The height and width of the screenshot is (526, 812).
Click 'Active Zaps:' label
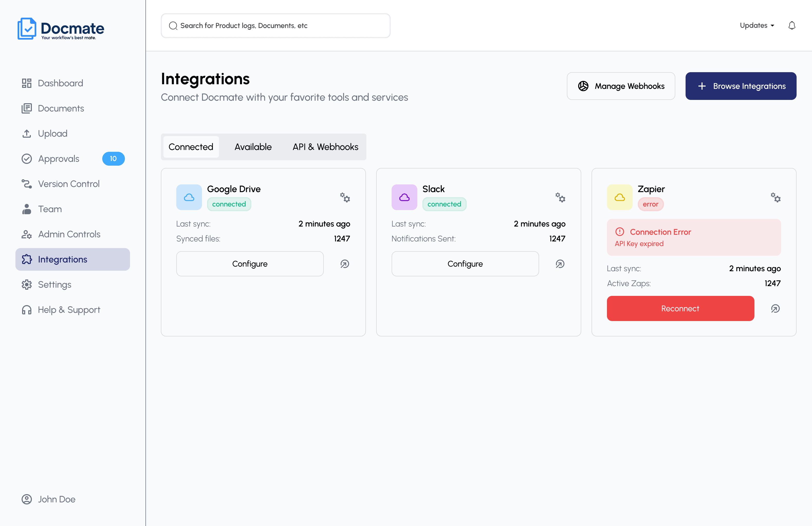click(629, 283)
